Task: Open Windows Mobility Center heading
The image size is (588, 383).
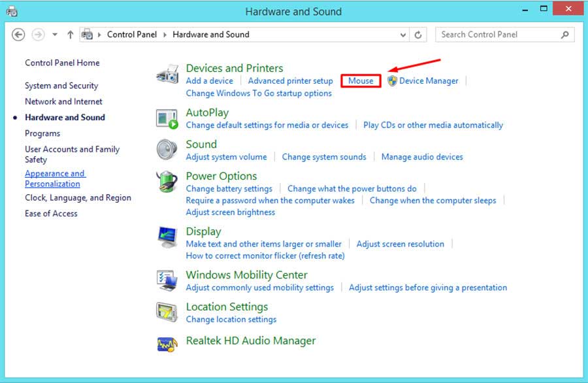Action: (247, 275)
